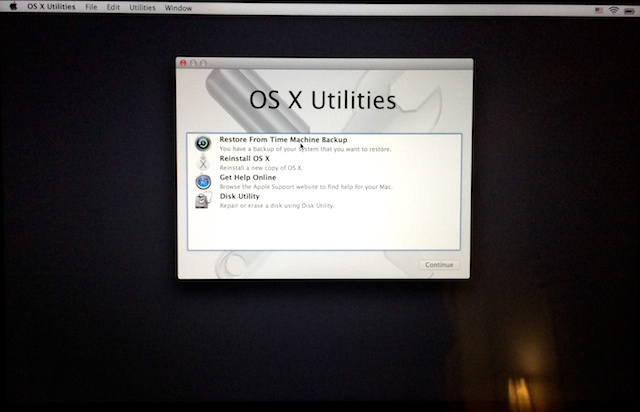Click the Safari compass icon for online help
This screenshot has width=640, height=412.
click(x=203, y=182)
